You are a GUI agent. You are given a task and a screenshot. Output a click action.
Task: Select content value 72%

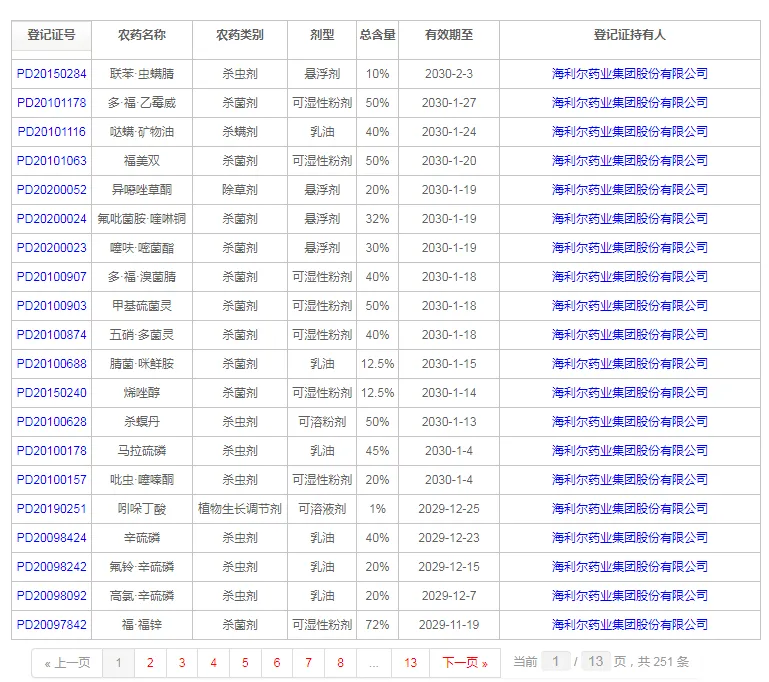378,625
